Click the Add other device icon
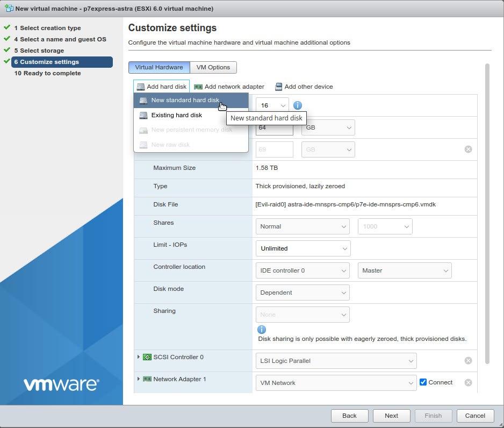Image resolution: width=504 pixels, height=428 pixels. coord(278,87)
